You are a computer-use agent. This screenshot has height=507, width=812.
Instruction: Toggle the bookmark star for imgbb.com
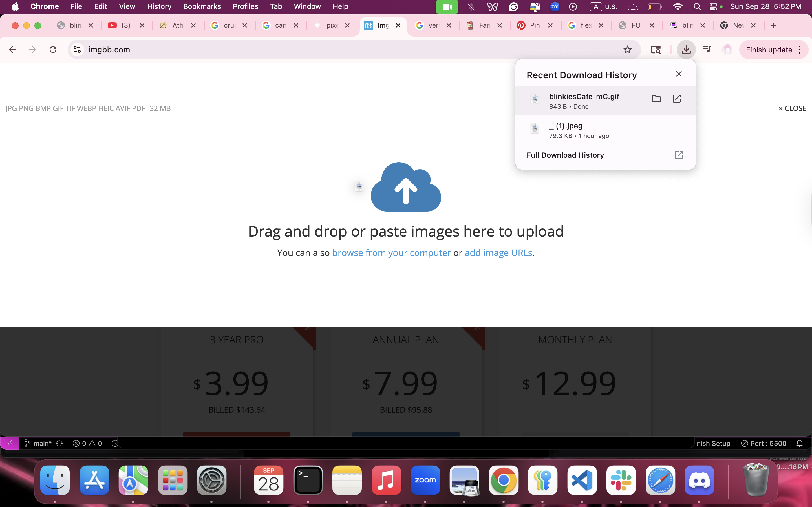pos(627,49)
